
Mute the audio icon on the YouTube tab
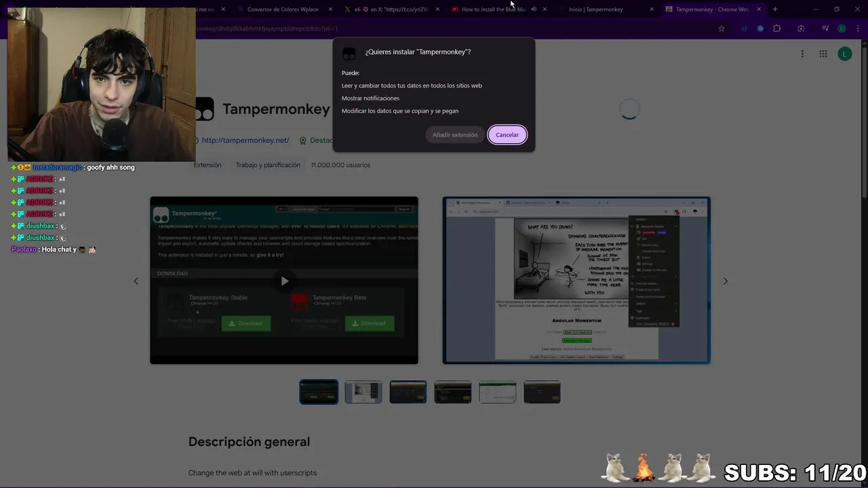pyautogui.click(x=534, y=9)
